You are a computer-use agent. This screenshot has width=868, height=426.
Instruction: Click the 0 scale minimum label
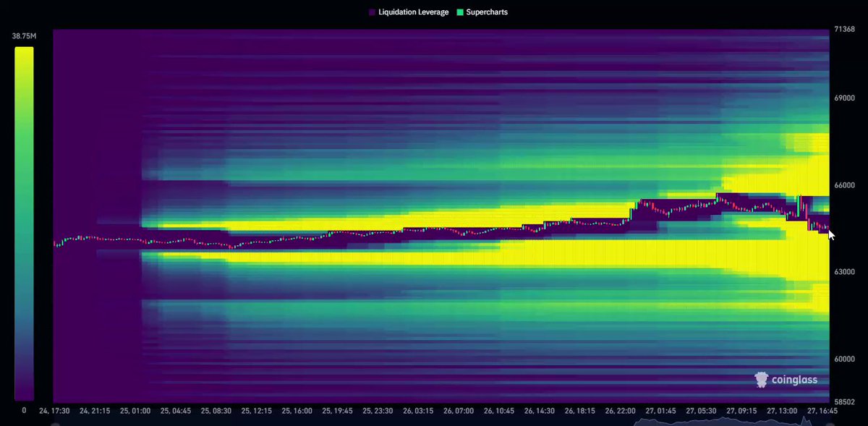tap(24, 410)
